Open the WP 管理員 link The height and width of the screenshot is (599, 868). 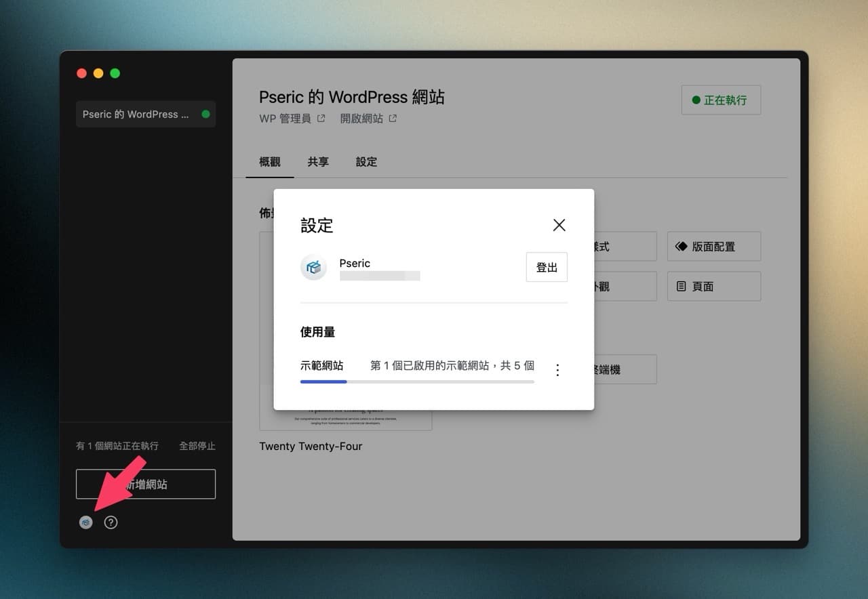tap(292, 119)
